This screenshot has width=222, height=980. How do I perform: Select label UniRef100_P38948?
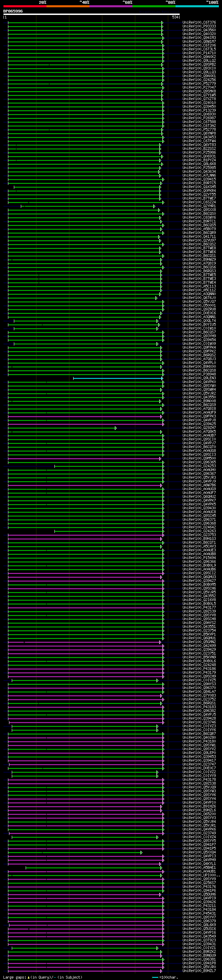click(199, 374)
